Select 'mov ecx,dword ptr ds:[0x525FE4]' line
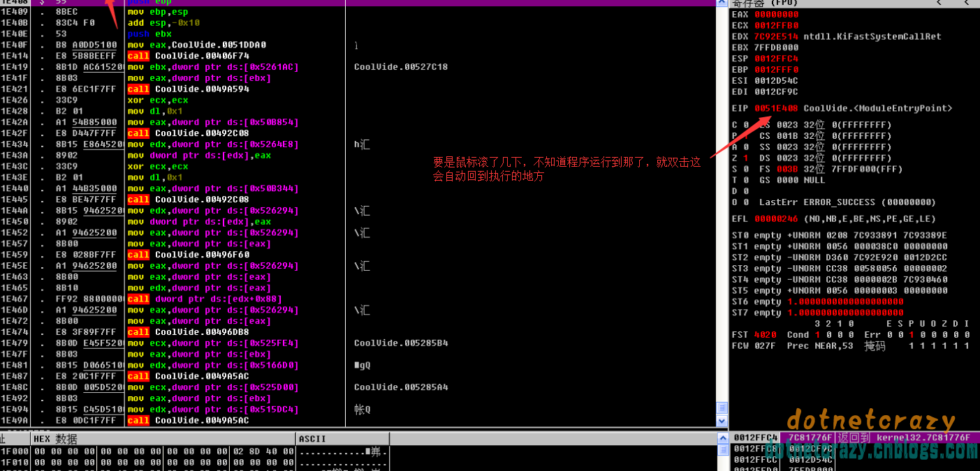980x471 pixels. pos(213,343)
